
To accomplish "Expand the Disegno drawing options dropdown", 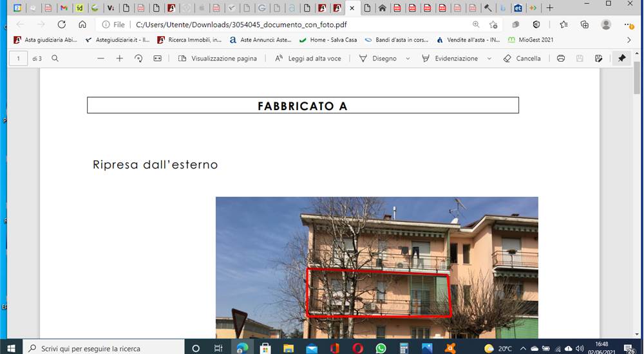I will [x=408, y=59].
